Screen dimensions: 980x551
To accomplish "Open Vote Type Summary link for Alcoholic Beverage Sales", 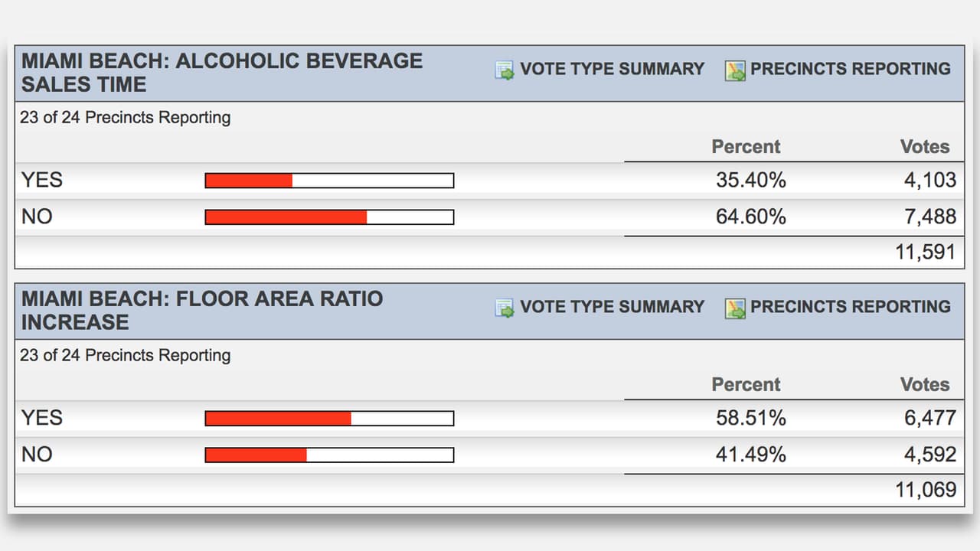I will point(612,69).
